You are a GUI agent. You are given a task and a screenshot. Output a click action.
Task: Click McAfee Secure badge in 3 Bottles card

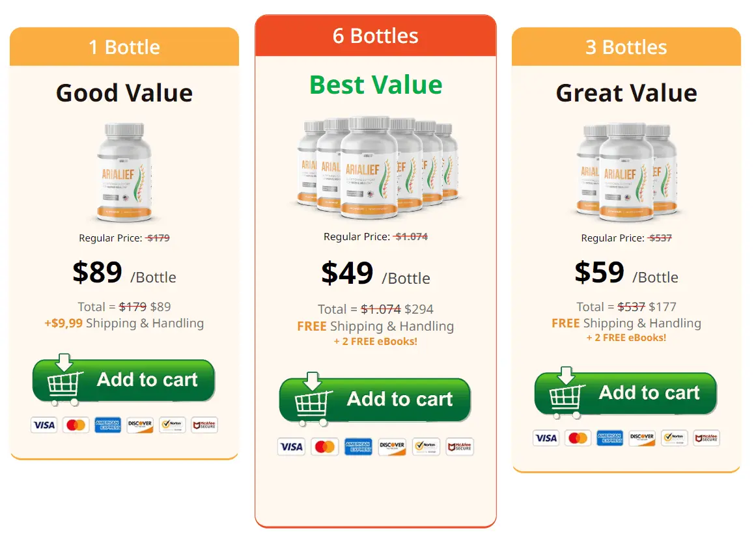[707, 438]
